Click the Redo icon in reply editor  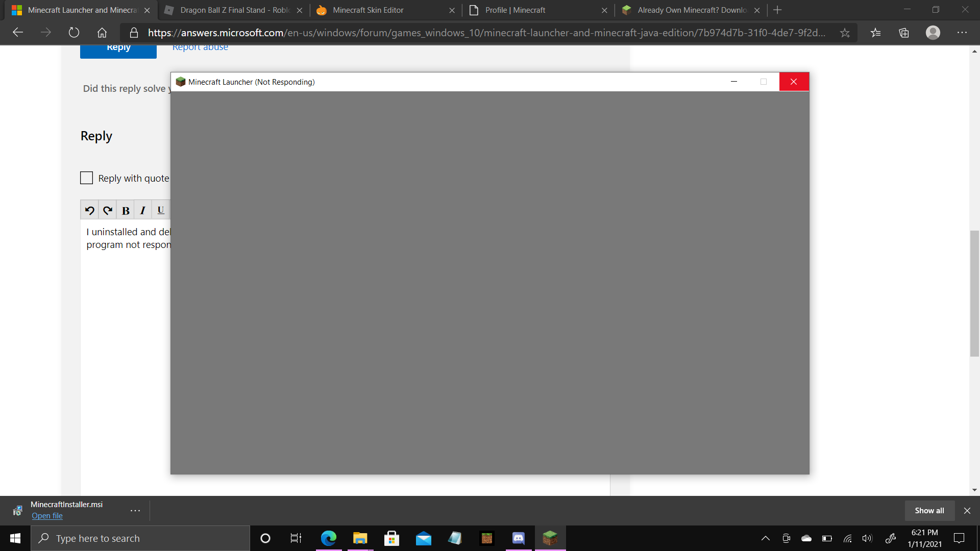(x=108, y=210)
